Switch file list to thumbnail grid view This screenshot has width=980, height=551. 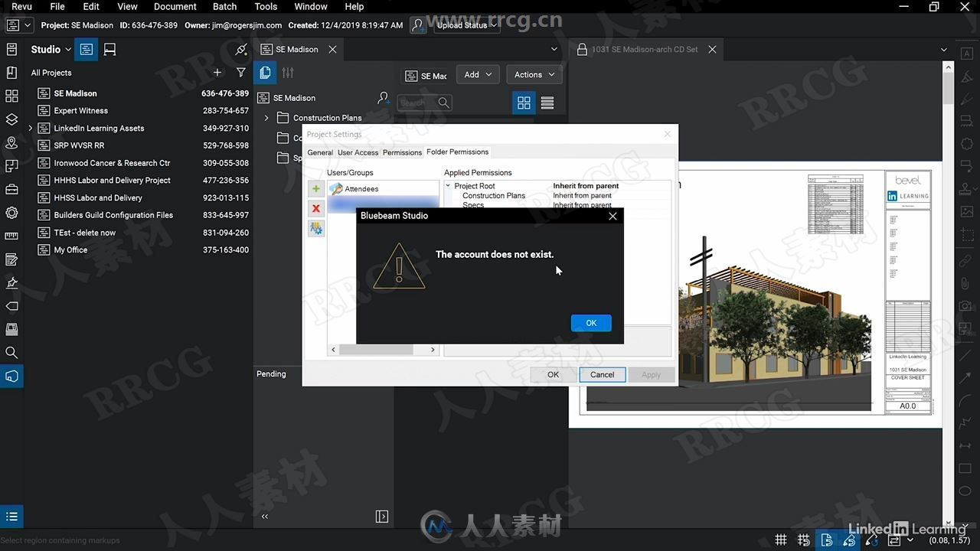pyautogui.click(x=524, y=103)
